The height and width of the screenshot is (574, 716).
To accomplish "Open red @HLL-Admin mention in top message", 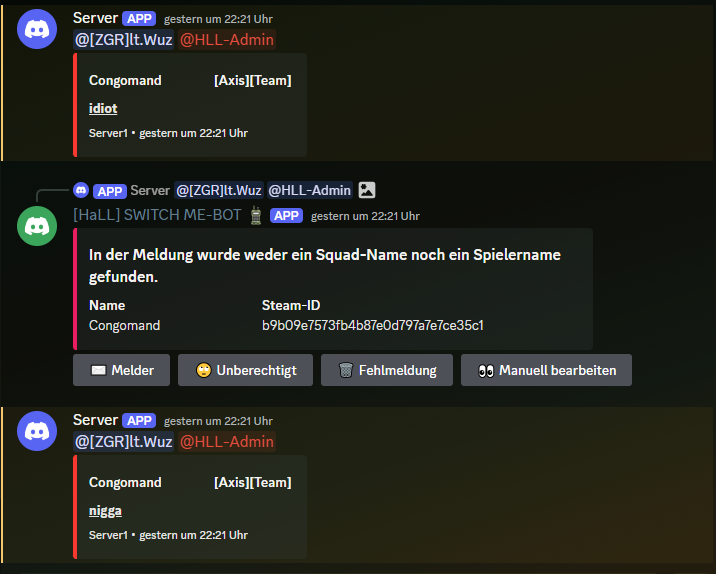I will 227,40.
